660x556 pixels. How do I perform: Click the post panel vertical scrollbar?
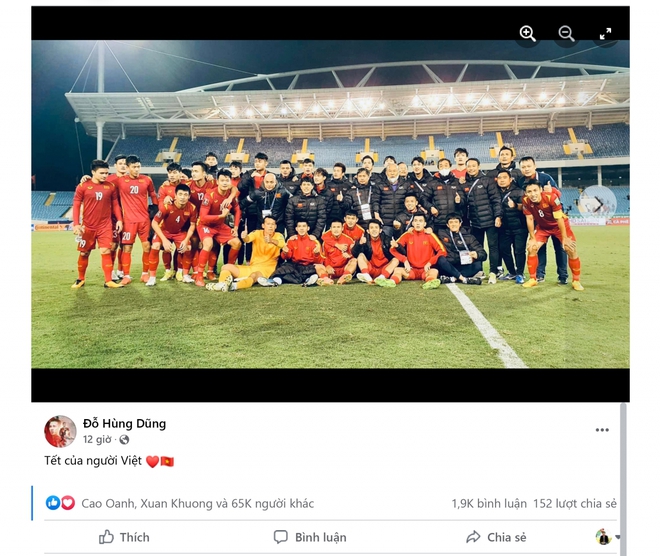click(623, 479)
